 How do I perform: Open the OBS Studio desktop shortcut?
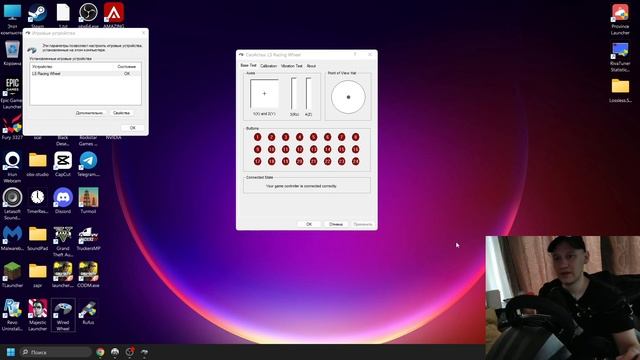pos(88,16)
